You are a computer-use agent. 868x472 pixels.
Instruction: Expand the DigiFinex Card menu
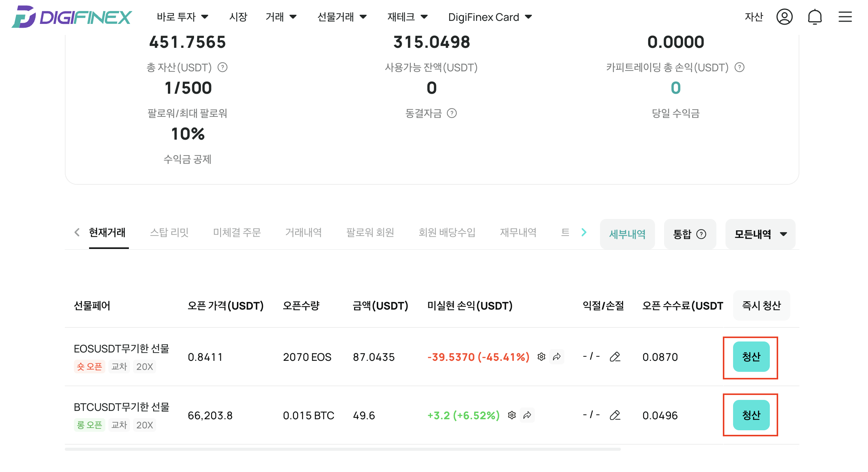(x=490, y=17)
